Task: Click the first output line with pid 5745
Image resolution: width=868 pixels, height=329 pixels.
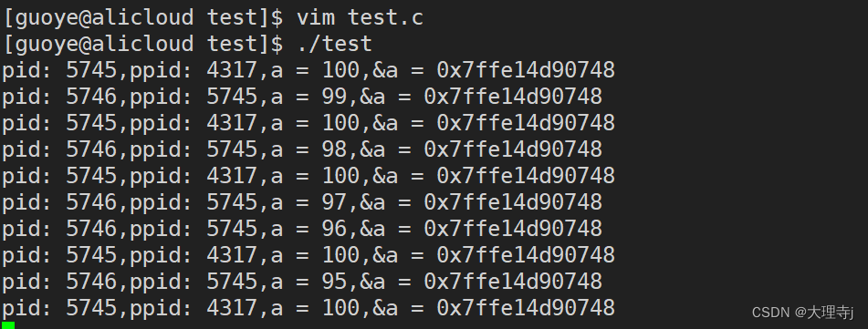Action: click(309, 70)
